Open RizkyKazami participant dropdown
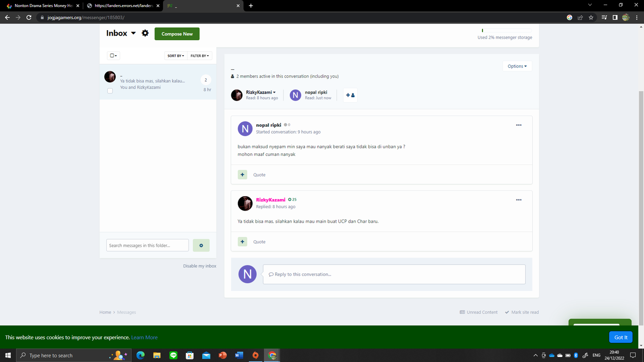Viewport: 644px width, 362px height. coord(261,93)
